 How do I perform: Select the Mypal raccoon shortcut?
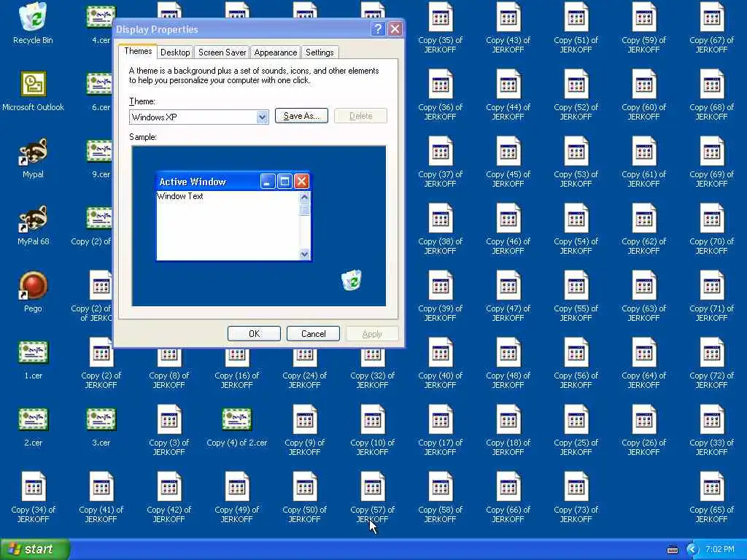pyautogui.click(x=33, y=152)
